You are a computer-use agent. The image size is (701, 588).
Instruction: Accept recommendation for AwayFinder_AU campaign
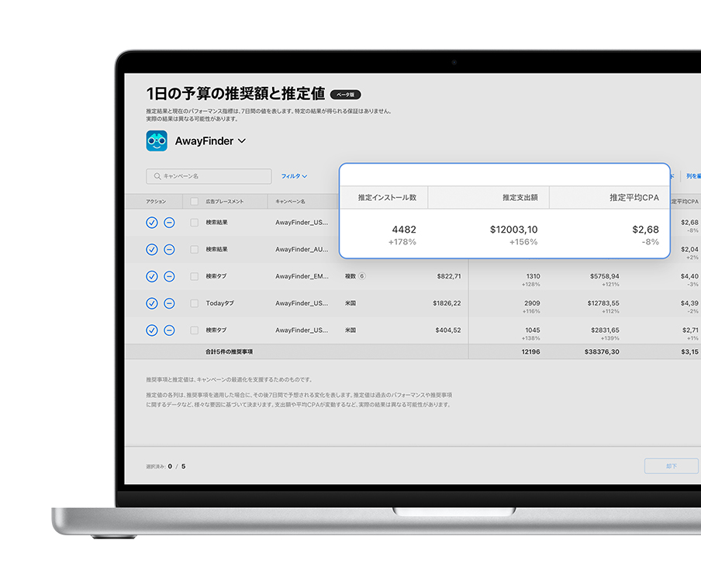pyautogui.click(x=152, y=250)
